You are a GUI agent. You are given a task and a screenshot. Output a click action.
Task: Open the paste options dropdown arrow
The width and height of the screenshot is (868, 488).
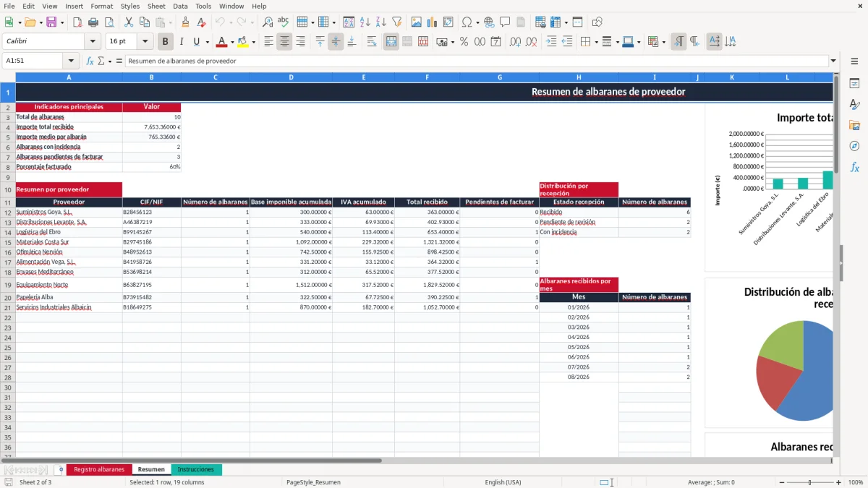[x=170, y=22]
